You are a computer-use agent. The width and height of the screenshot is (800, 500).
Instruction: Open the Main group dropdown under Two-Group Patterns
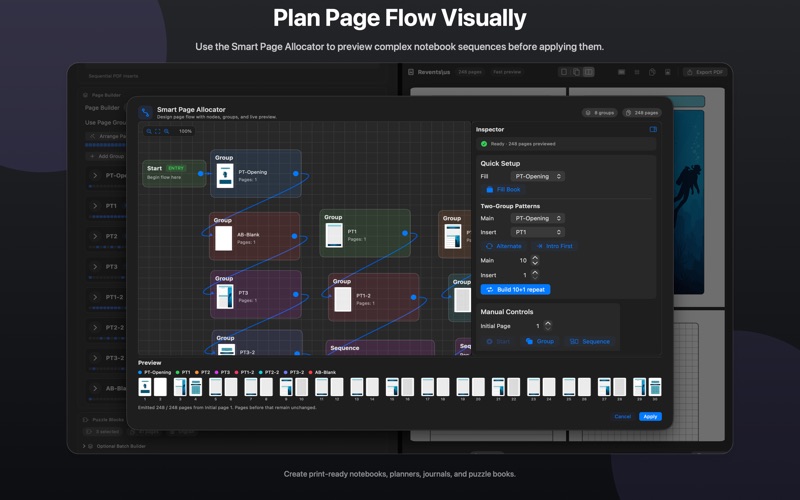pos(538,218)
